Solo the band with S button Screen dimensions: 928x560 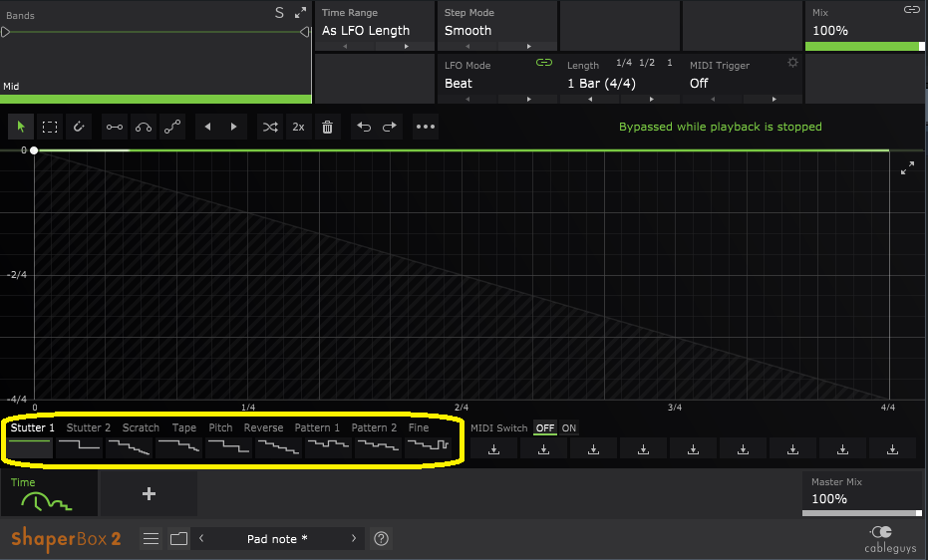click(x=279, y=12)
